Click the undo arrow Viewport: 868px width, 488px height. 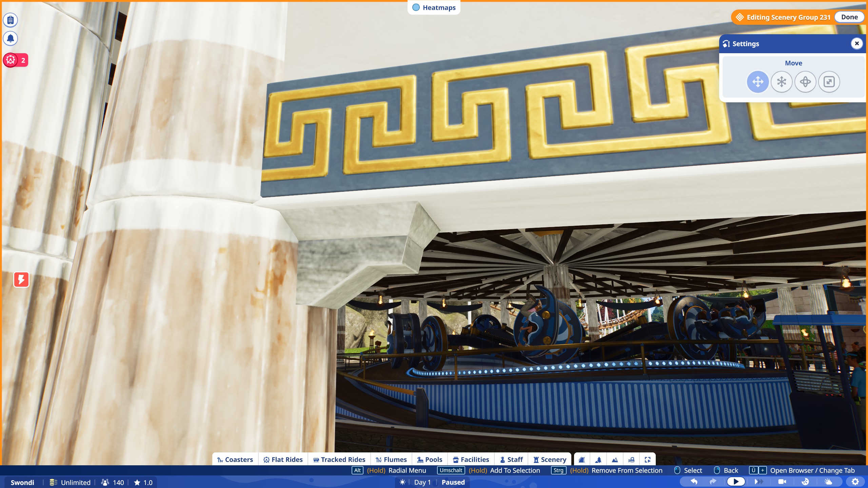click(694, 482)
